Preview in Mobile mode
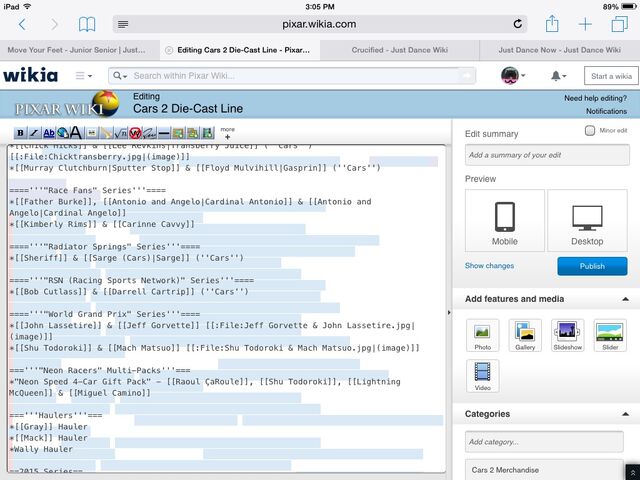640x480 pixels. pos(504,220)
